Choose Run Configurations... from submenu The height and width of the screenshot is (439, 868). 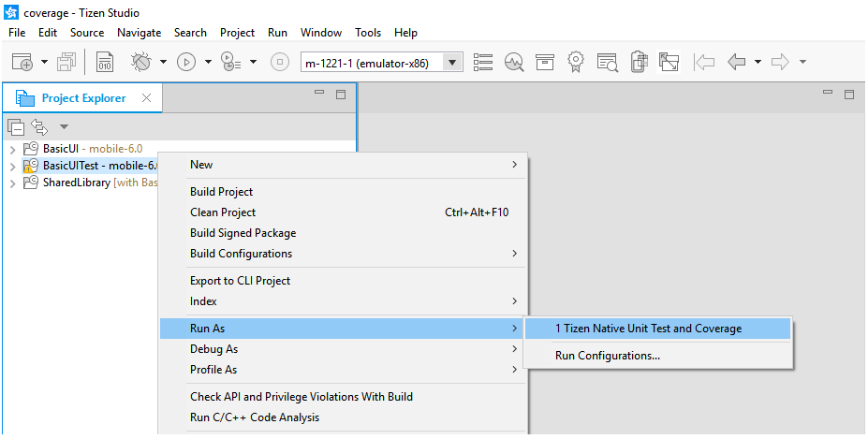click(607, 356)
